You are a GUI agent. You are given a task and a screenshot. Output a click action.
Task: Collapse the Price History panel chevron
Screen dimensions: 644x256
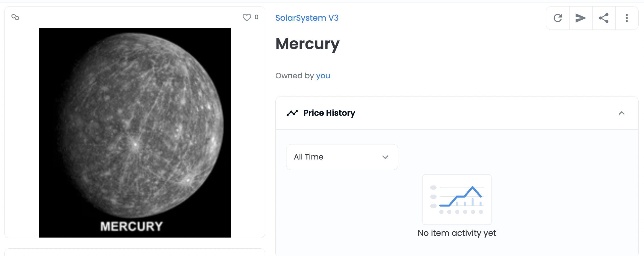coord(622,113)
